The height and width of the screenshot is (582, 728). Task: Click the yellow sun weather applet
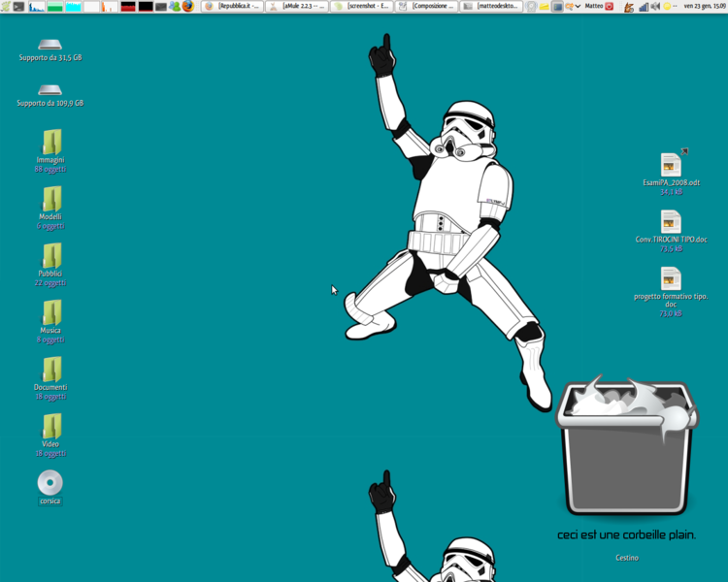click(667, 7)
